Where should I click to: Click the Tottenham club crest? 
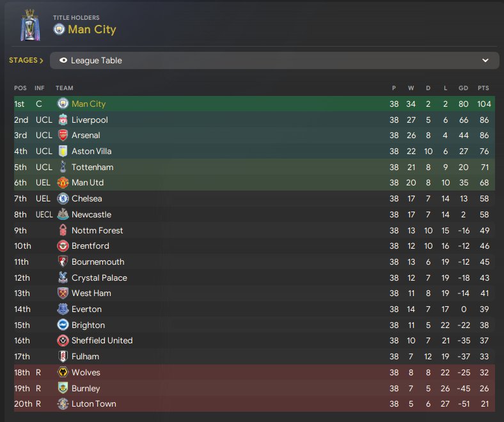63,167
